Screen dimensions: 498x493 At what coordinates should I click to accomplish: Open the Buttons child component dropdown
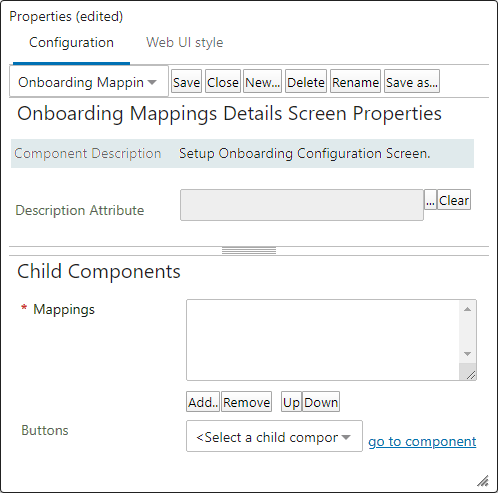(x=274, y=436)
